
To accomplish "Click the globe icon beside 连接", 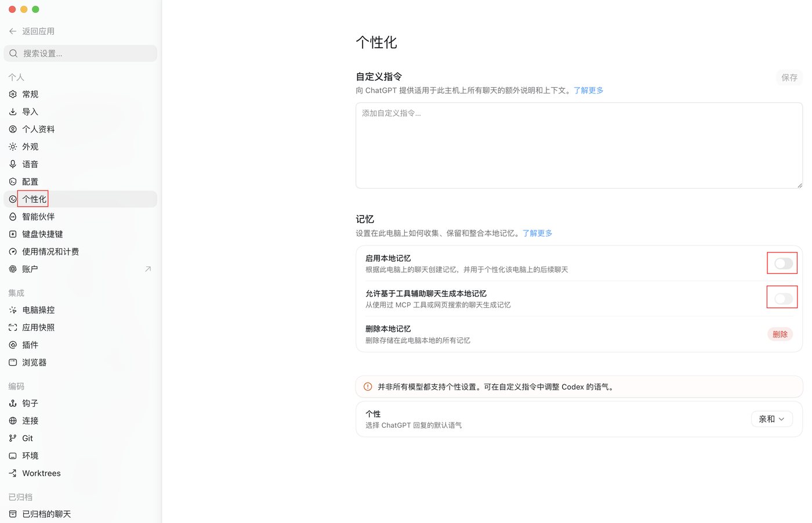I will (x=13, y=421).
